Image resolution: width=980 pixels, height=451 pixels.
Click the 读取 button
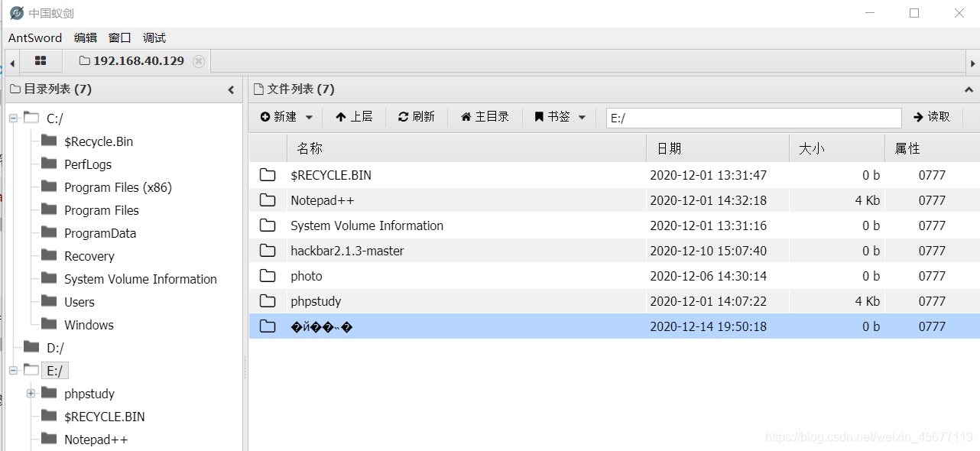pos(932,117)
